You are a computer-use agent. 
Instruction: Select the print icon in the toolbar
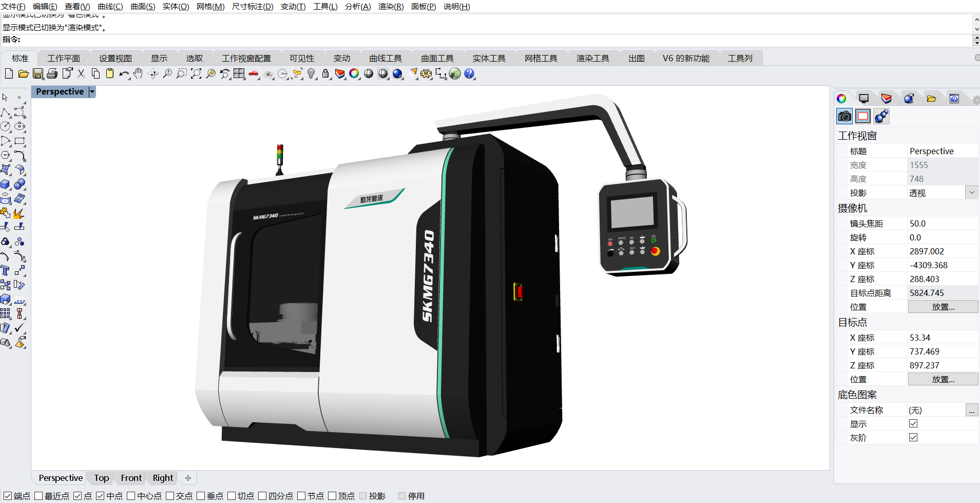click(x=52, y=74)
